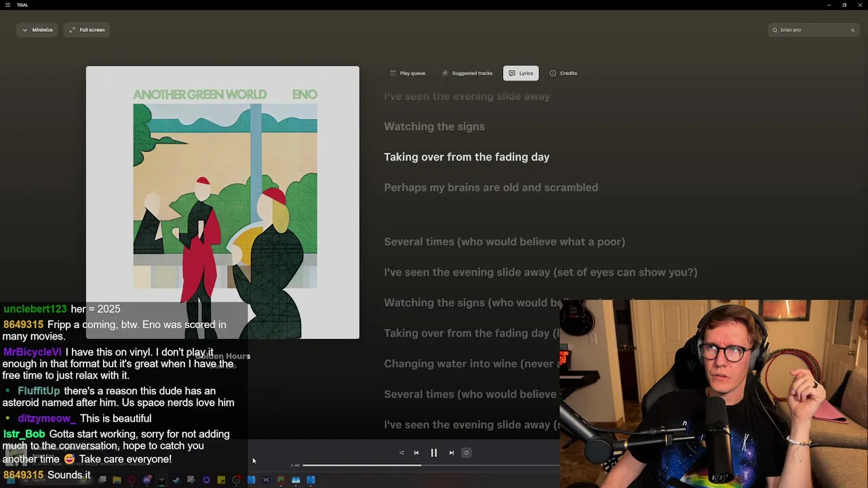Toggle the repeat mode button
868x488 pixels.
point(467,453)
